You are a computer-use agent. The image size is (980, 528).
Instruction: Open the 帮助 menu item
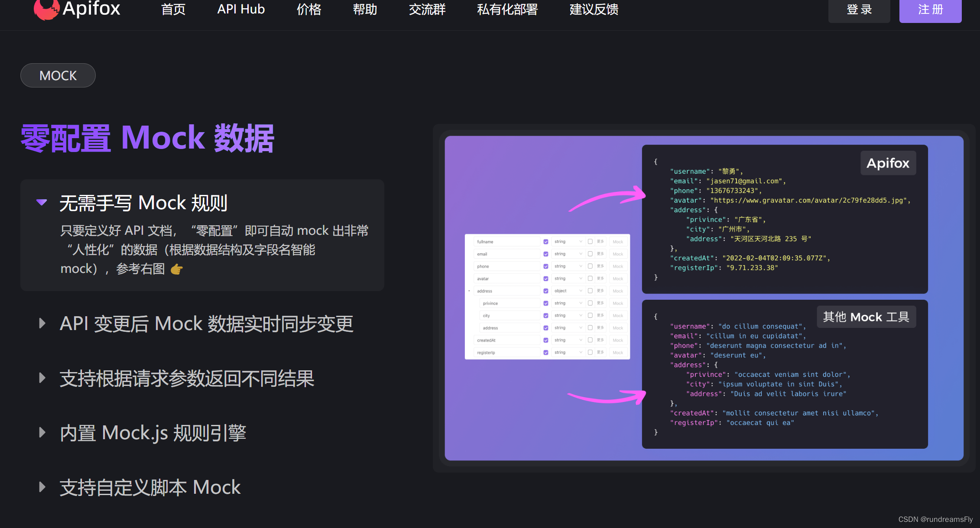tap(365, 9)
